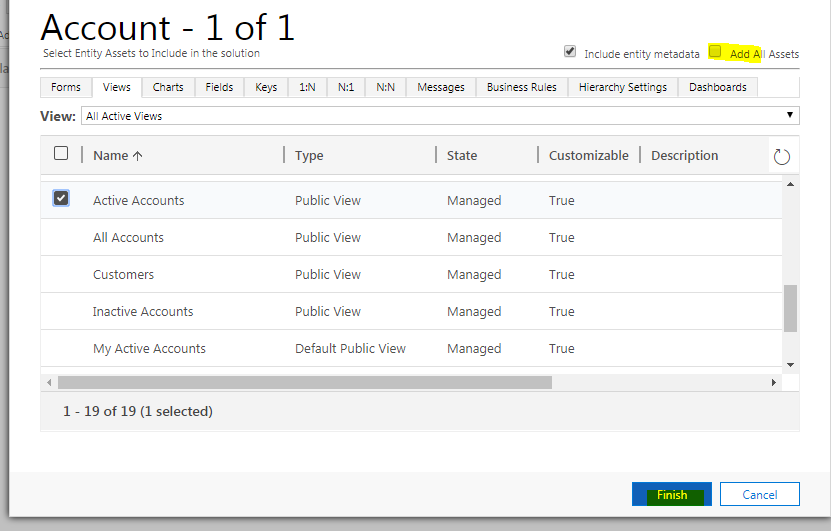Check the select-all header checkbox

point(61,154)
